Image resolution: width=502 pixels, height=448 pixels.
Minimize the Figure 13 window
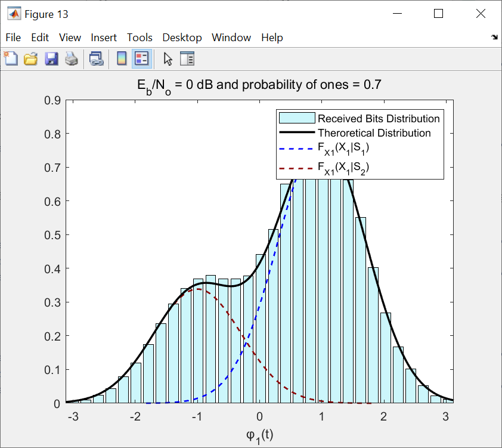pyautogui.click(x=397, y=14)
